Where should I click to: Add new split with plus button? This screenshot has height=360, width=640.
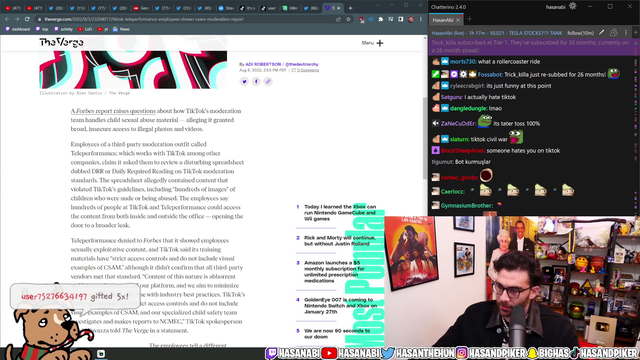tap(636, 33)
